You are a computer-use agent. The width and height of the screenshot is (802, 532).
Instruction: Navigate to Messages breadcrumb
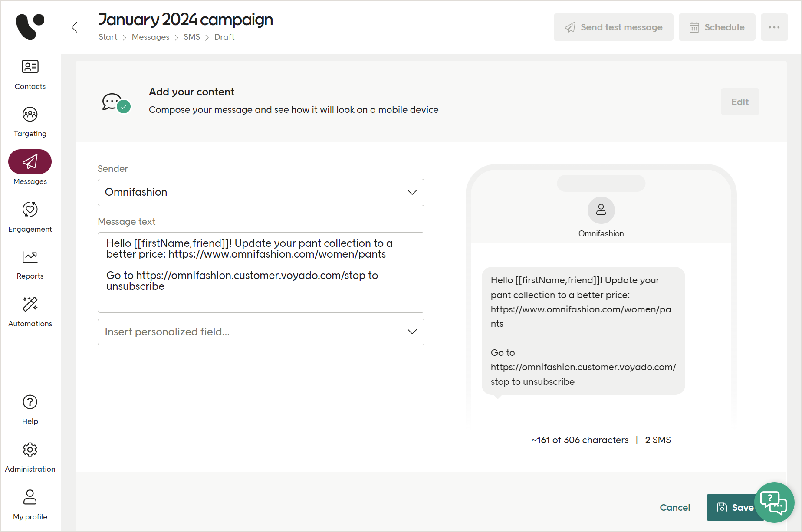pos(150,37)
